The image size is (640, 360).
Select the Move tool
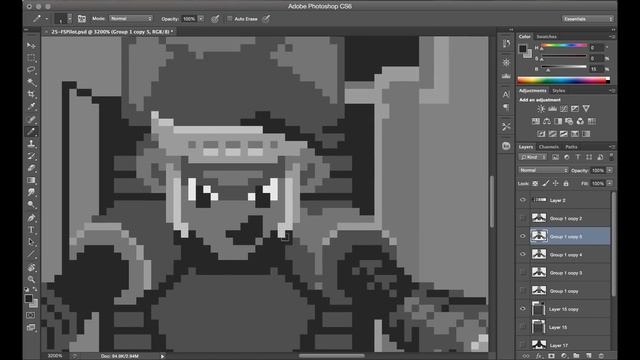(x=31, y=45)
